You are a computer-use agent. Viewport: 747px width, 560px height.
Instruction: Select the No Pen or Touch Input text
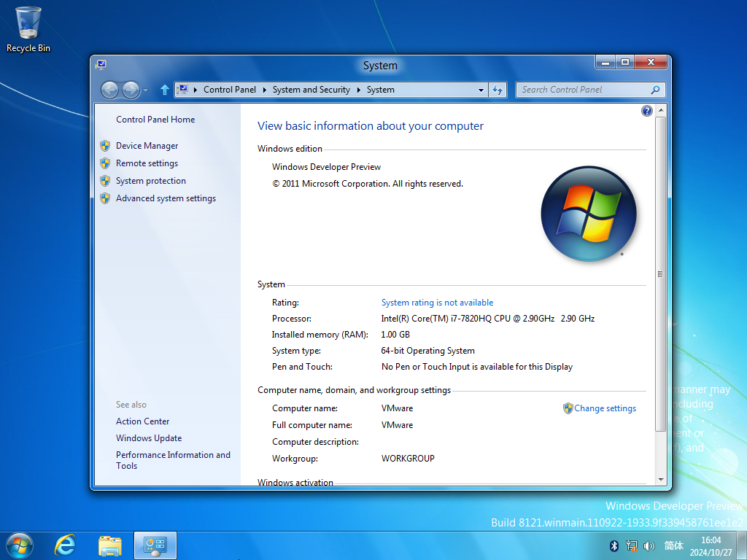(x=477, y=367)
